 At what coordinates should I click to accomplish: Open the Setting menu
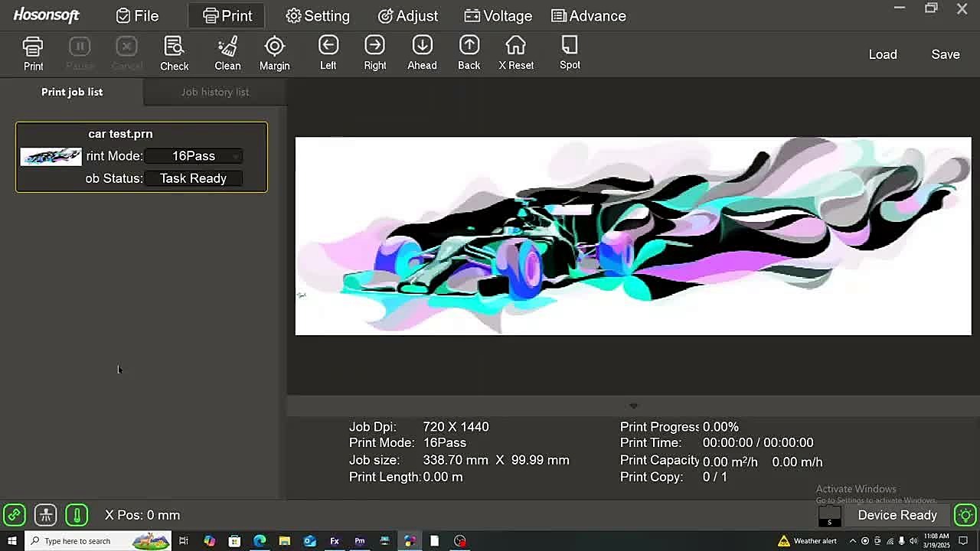coord(318,16)
